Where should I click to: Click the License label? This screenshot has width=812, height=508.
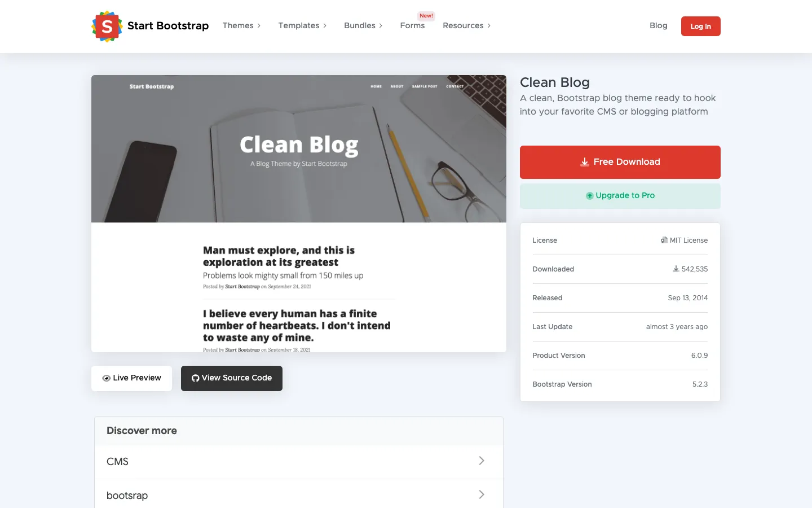[545, 240]
